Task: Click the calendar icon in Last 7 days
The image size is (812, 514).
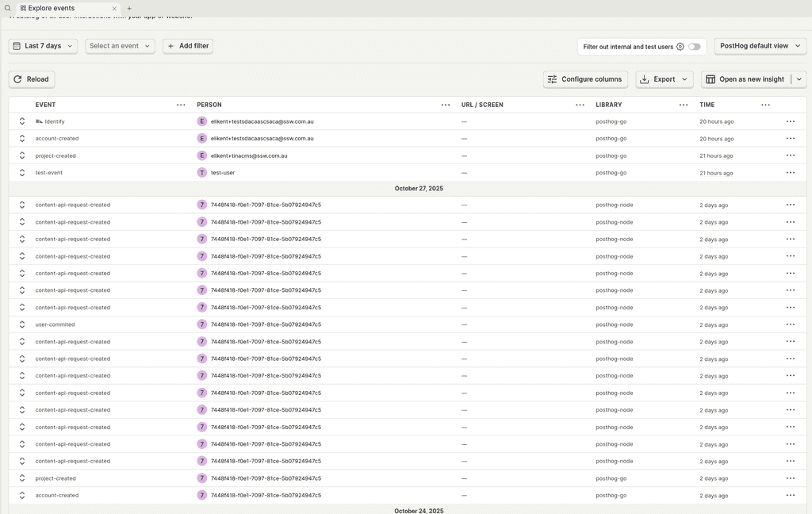Action: coord(17,45)
